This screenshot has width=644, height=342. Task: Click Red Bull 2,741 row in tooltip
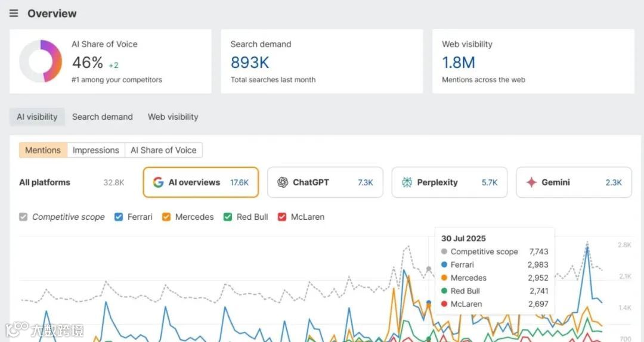point(494,291)
